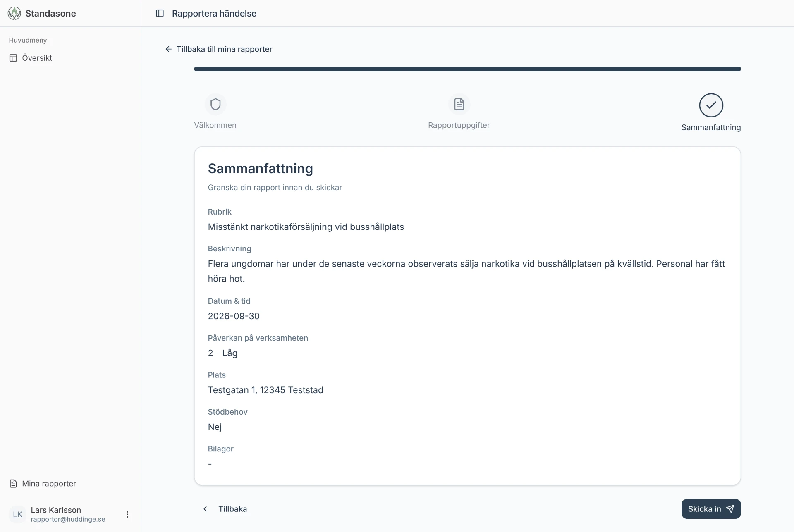Click the Påverkan på verksamheten label
794x532 pixels.
(258, 338)
